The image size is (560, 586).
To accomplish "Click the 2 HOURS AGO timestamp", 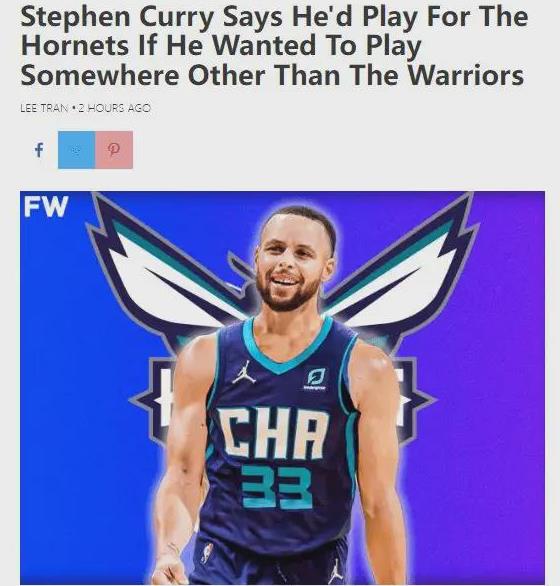I will [x=115, y=108].
